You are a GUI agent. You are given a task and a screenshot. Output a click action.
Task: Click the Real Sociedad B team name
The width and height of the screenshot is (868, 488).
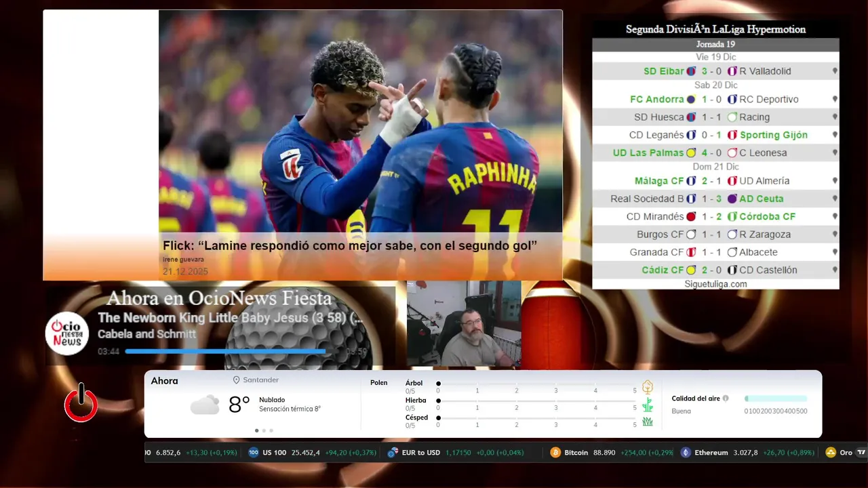pyautogui.click(x=647, y=199)
